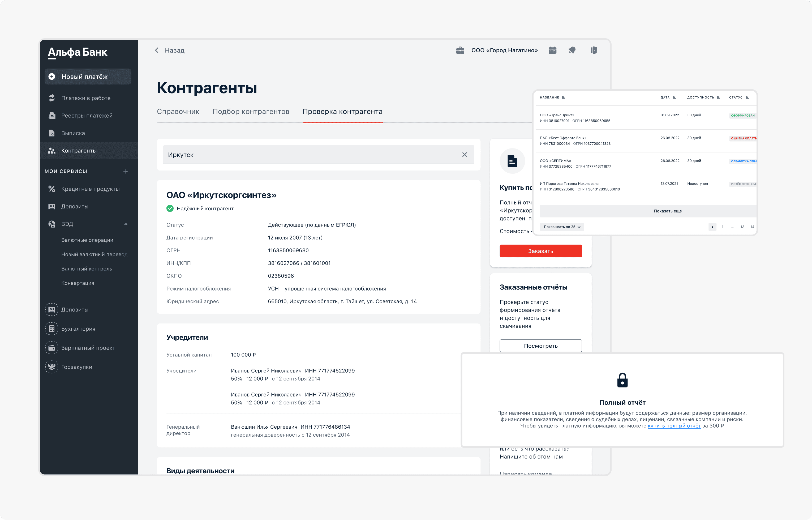
Task: Open Контрагенты in the sidebar
Action: [x=88, y=151]
